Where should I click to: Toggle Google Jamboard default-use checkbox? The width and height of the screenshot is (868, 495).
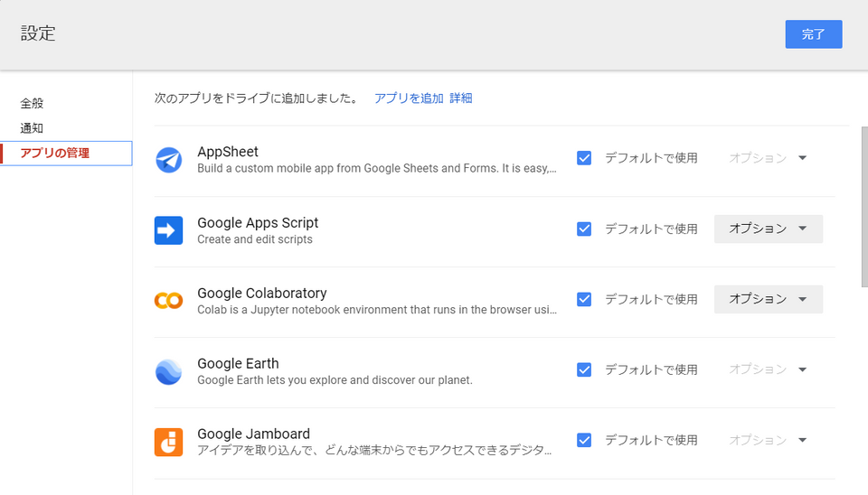[x=584, y=440]
